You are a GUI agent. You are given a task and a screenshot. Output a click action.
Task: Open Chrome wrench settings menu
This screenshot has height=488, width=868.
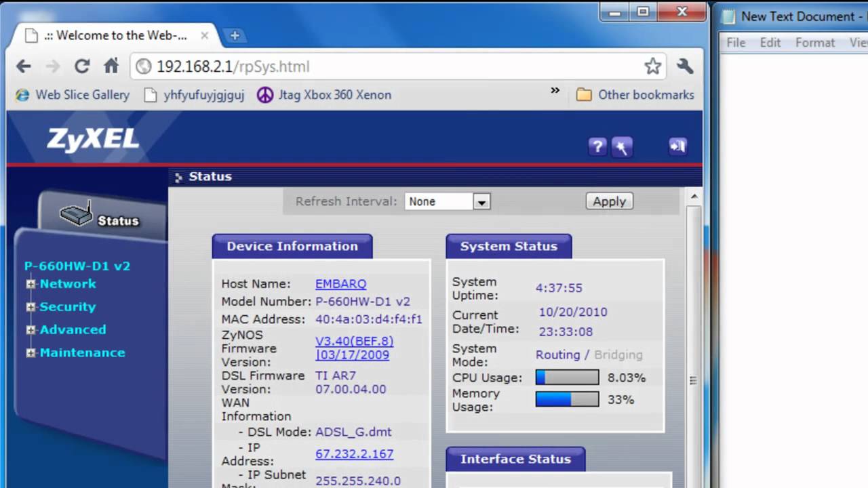pyautogui.click(x=685, y=66)
